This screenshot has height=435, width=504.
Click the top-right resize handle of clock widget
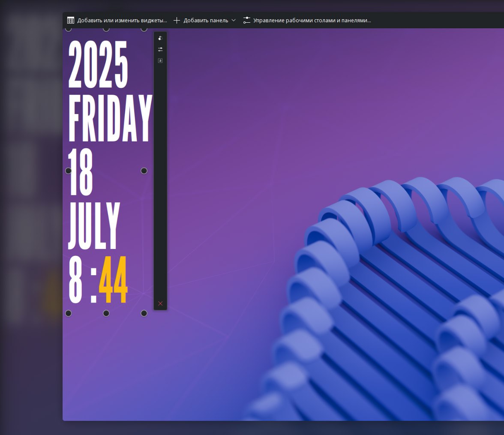(144, 29)
